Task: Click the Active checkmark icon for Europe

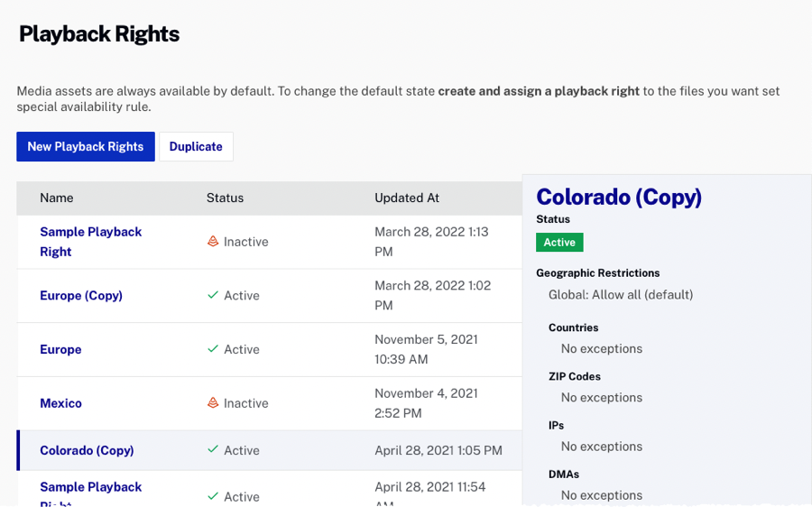Action: pos(213,350)
